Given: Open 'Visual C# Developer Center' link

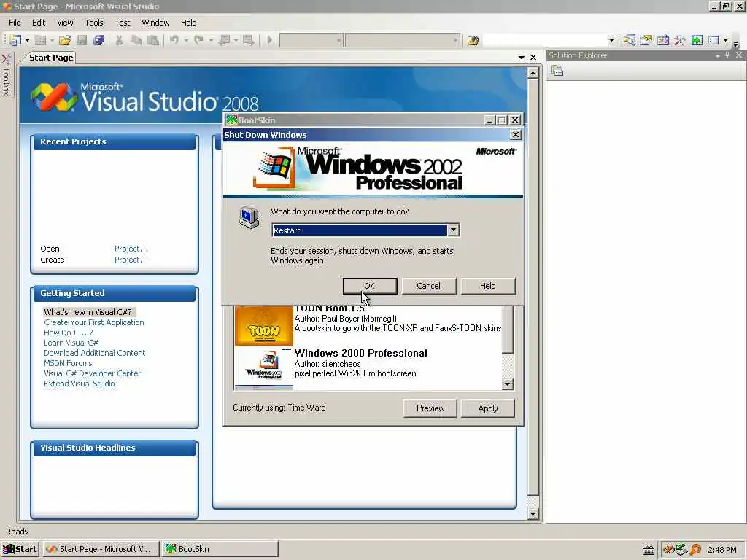Looking at the screenshot, I should click(93, 373).
